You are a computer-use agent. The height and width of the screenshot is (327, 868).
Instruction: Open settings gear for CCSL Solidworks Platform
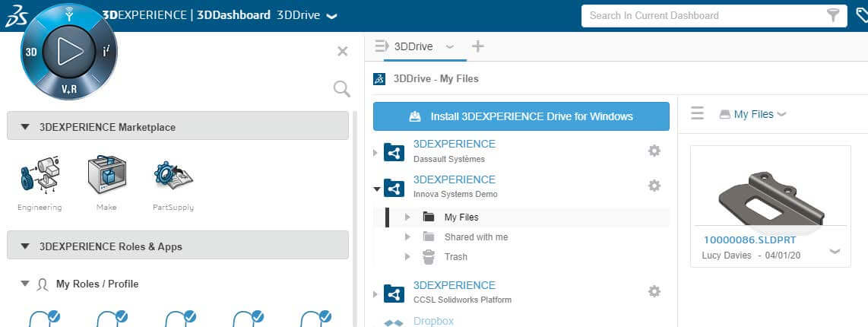(x=654, y=291)
